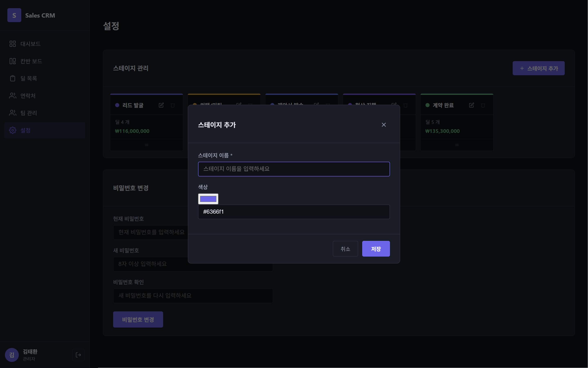Click the + 스테이지 추가 button
588x368 pixels.
[538, 68]
